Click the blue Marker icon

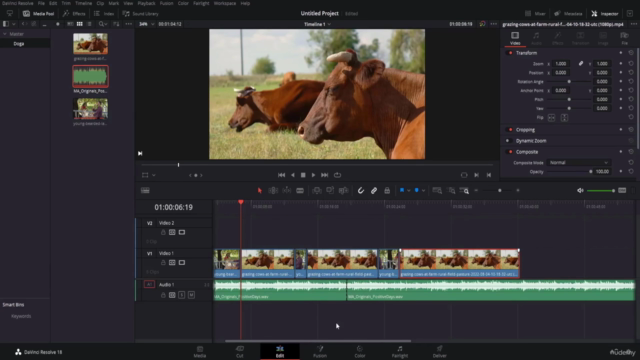coord(417,190)
